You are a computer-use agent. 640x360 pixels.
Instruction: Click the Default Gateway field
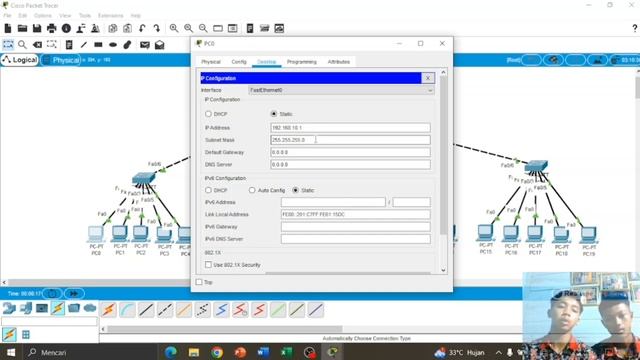point(350,152)
